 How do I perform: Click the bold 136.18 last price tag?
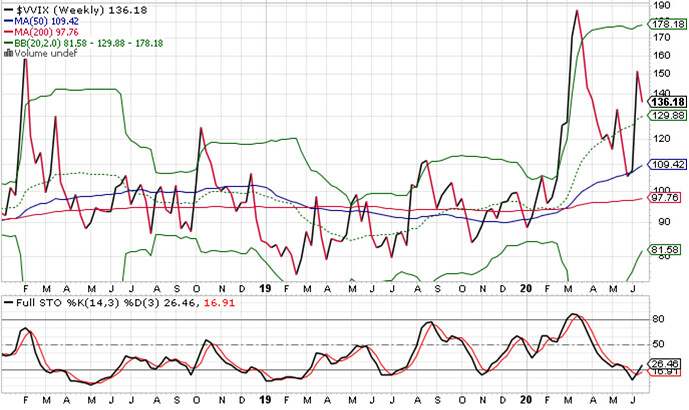coord(667,102)
